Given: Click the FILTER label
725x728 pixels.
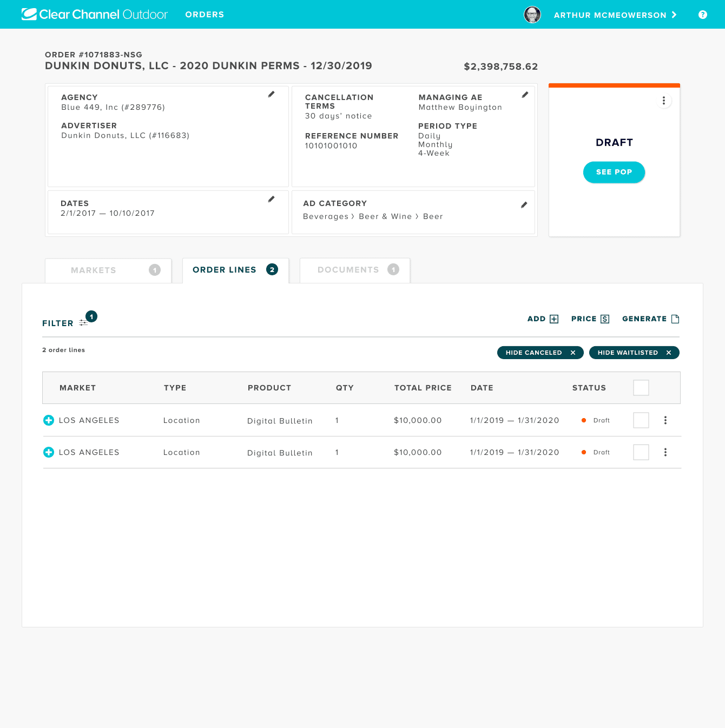Looking at the screenshot, I should pos(58,323).
